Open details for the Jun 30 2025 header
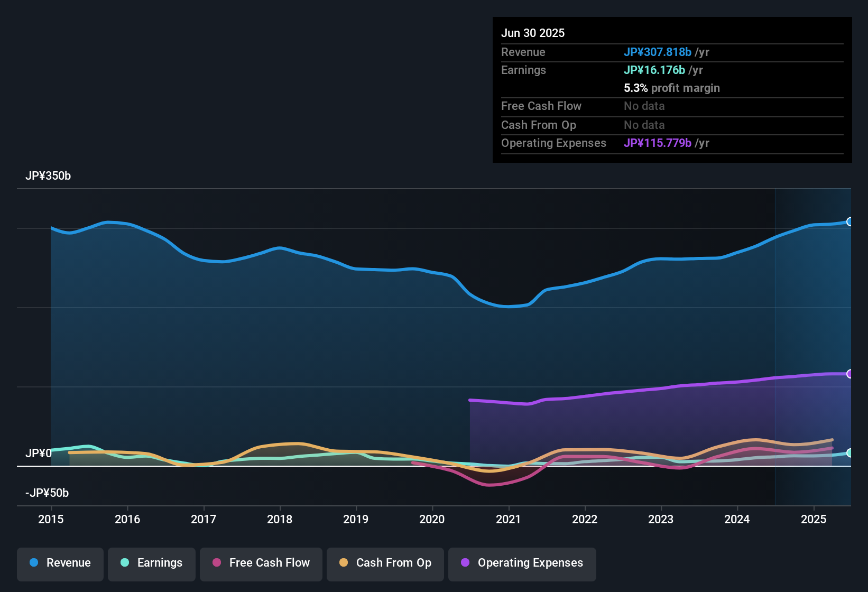The height and width of the screenshot is (592, 868). pyautogui.click(x=533, y=33)
